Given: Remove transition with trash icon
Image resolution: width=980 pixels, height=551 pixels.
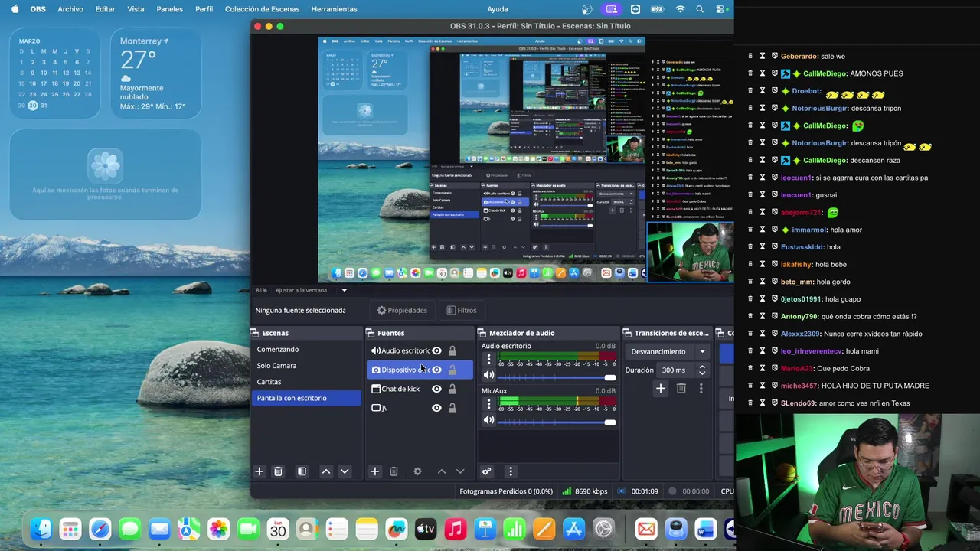Looking at the screenshot, I should coord(681,389).
